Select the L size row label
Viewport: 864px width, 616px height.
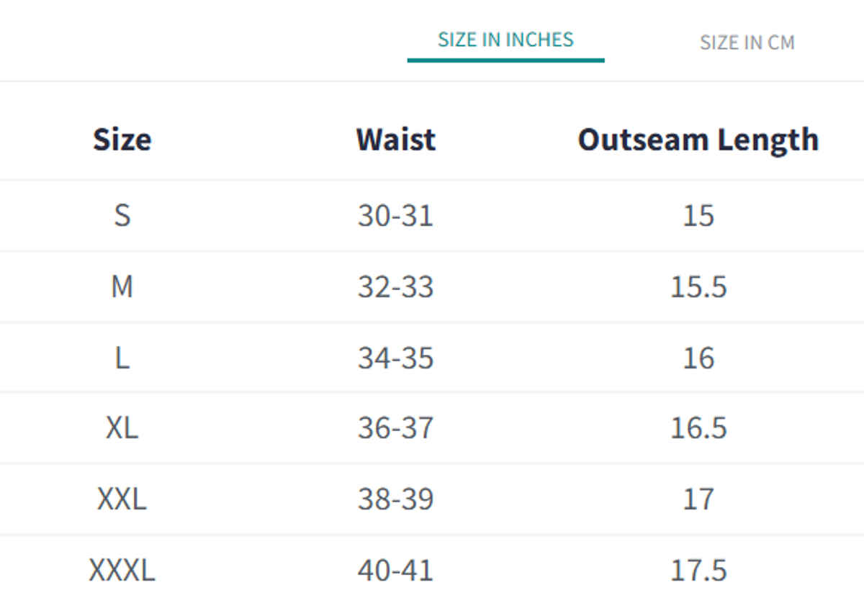click(x=122, y=358)
